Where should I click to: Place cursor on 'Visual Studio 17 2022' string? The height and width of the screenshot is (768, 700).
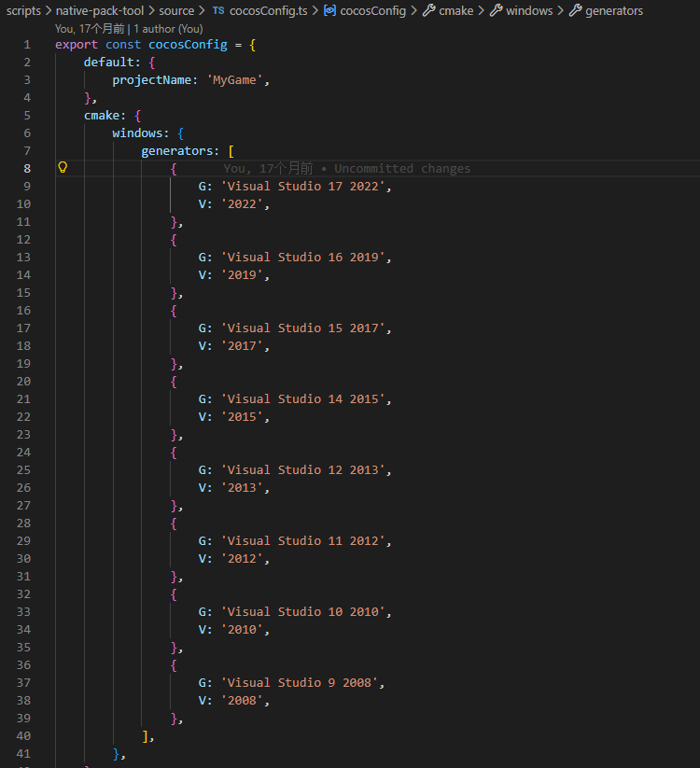click(303, 187)
